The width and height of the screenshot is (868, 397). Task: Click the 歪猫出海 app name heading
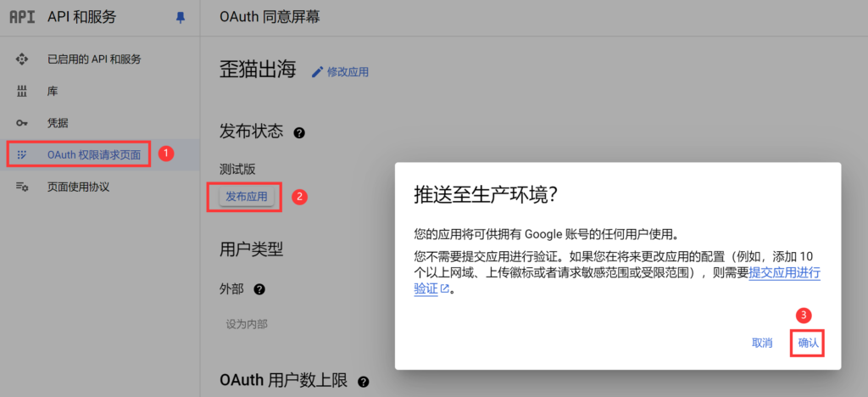(x=258, y=71)
